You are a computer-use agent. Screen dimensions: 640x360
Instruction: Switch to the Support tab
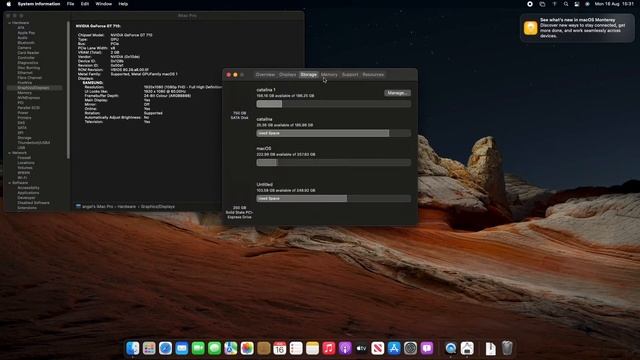(x=350, y=75)
